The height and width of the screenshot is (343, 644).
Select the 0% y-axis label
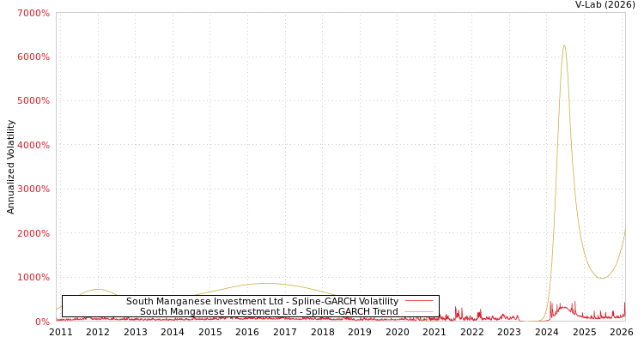42,322
